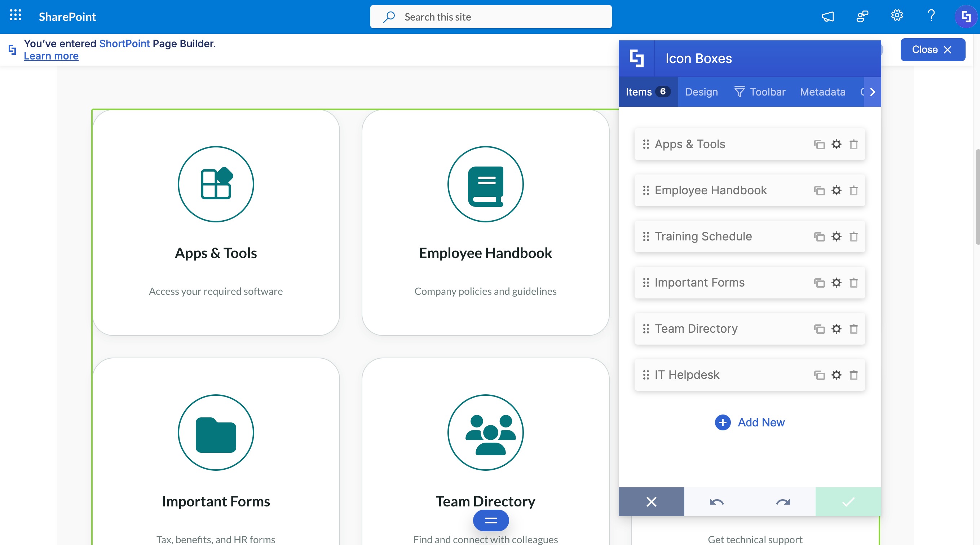980x545 pixels.
Task: Duplicate the Team Directory item
Action: tap(819, 329)
